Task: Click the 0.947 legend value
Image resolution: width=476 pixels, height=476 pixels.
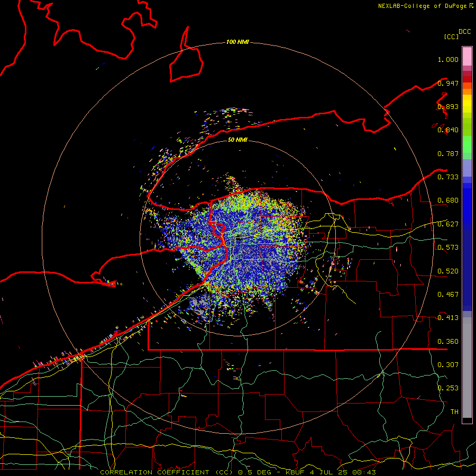Action: pyautogui.click(x=448, y=83)
